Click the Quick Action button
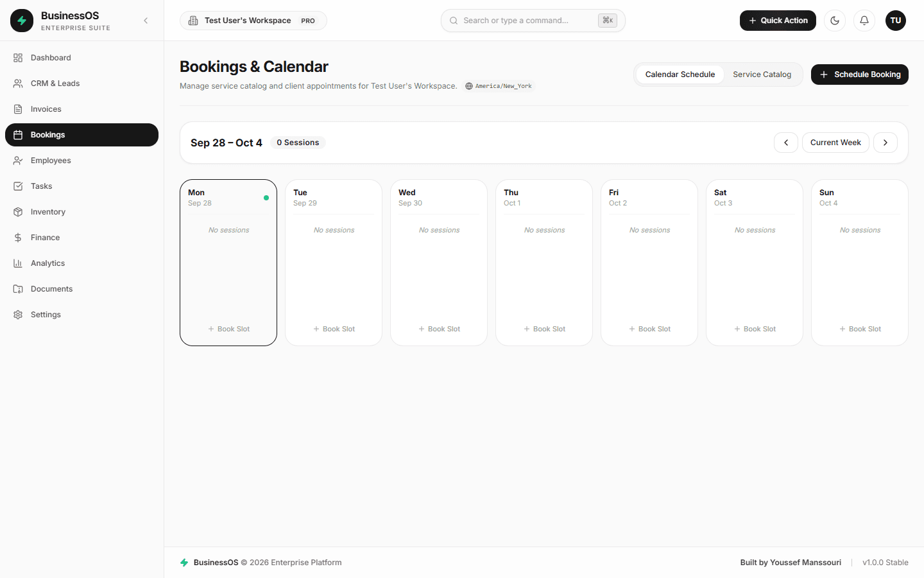This screenshot has width=924, height=578. [778, 21]
